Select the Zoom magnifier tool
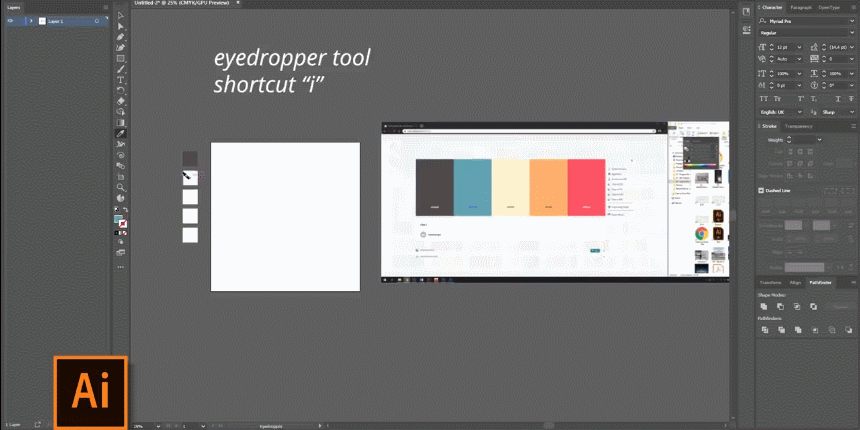This screenshot has width=860, height=430. coord(121,187)
